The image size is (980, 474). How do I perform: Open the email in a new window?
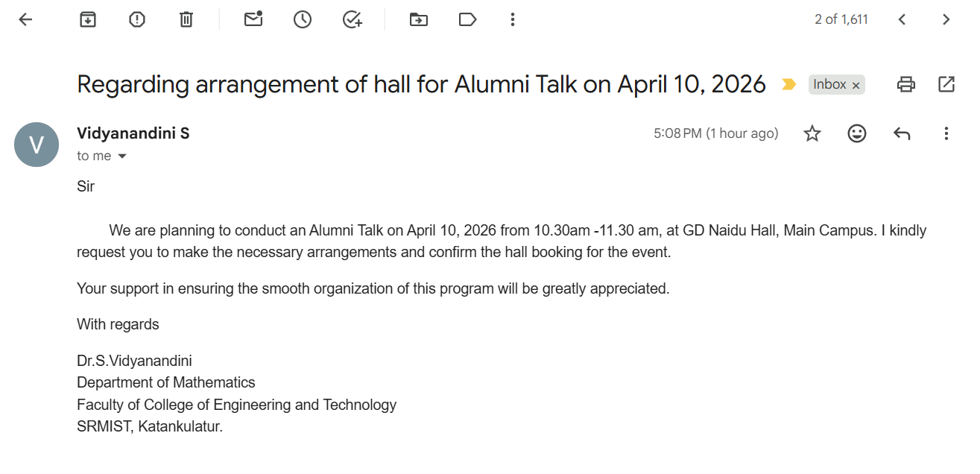(946, 85)
